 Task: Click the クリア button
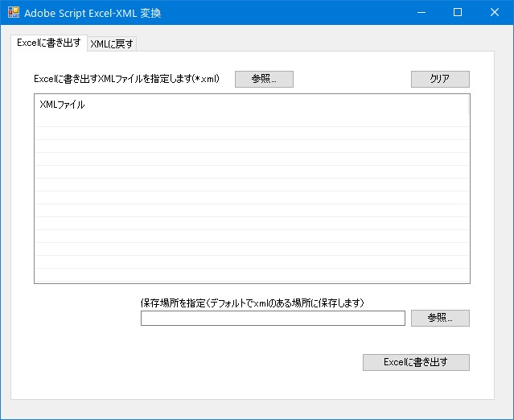[440, 79]
